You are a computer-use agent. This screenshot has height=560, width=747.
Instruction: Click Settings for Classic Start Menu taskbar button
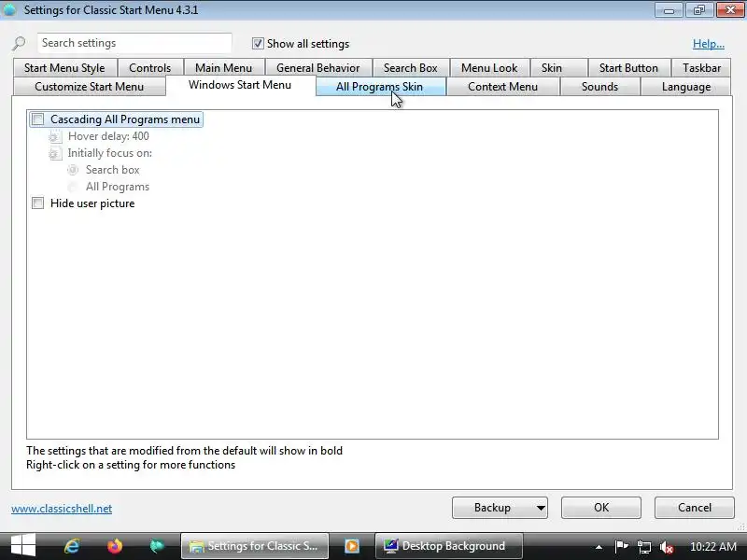[255, 546]
